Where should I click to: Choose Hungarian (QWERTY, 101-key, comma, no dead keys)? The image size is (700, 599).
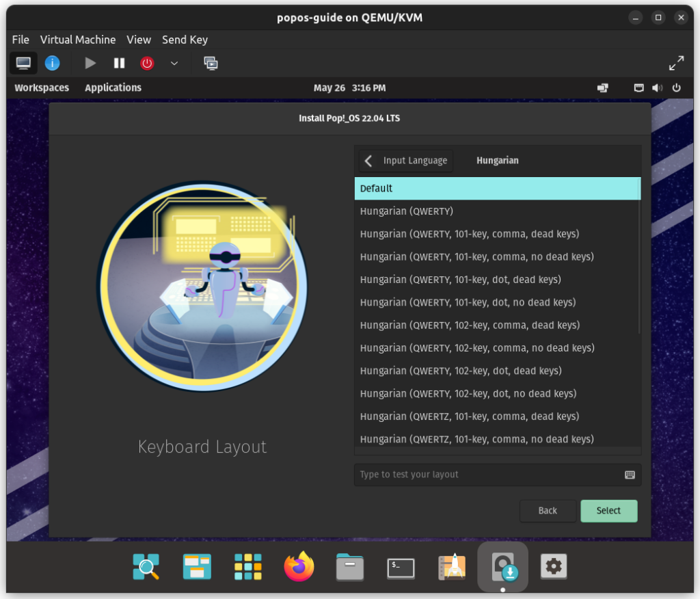click(498, 257)
